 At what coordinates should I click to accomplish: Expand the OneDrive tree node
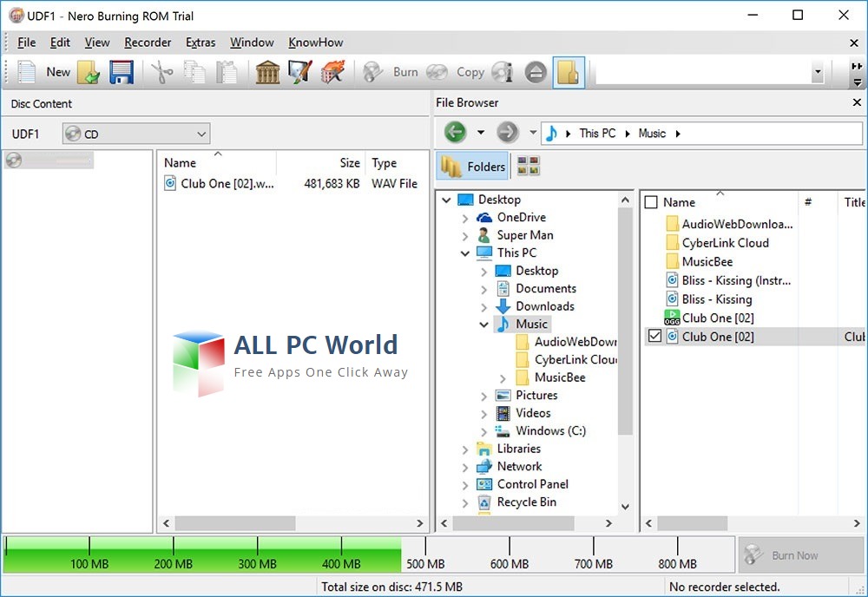[x=465, y=218]
